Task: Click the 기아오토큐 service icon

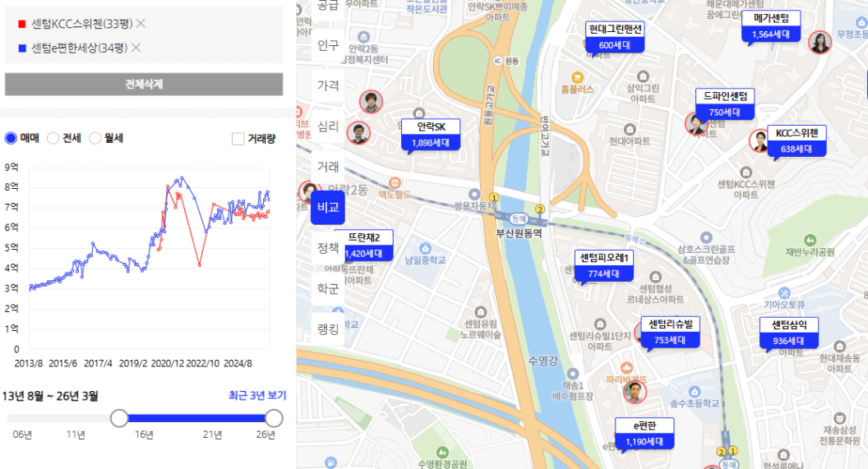Action: click(x=784, y=292)
